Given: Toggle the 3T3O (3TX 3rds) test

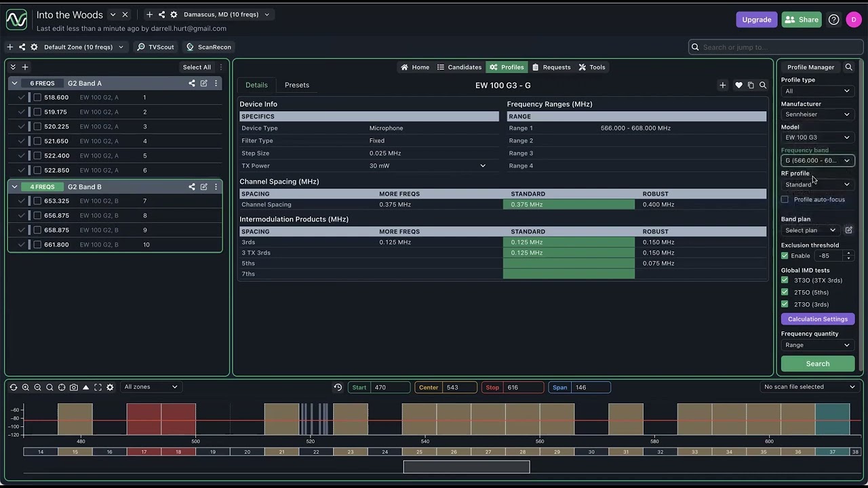Looking at the screenshot, I should (785, 281).
